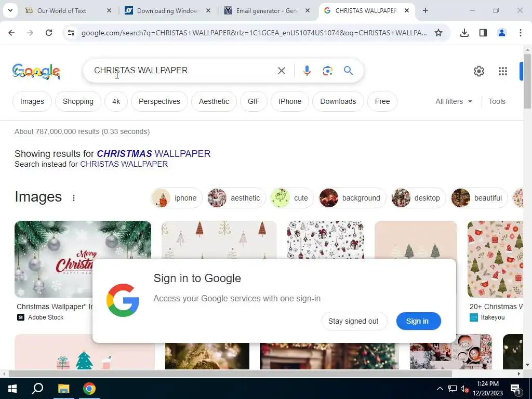Image resolution: width=532 pixels, height=399 pixels.
Task: Select the beautiful image suggestion chip
Action: click(x=479, y=198)
